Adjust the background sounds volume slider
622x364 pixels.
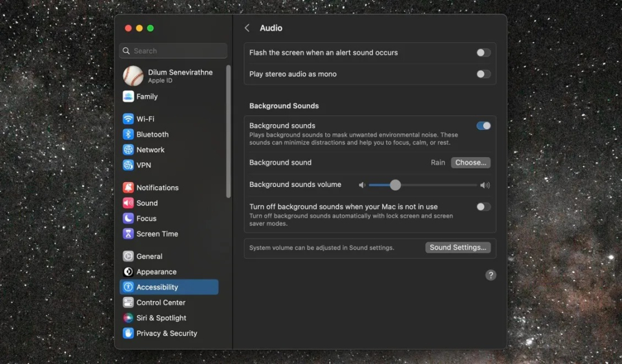pyautogui.click(x=395, y=184)
